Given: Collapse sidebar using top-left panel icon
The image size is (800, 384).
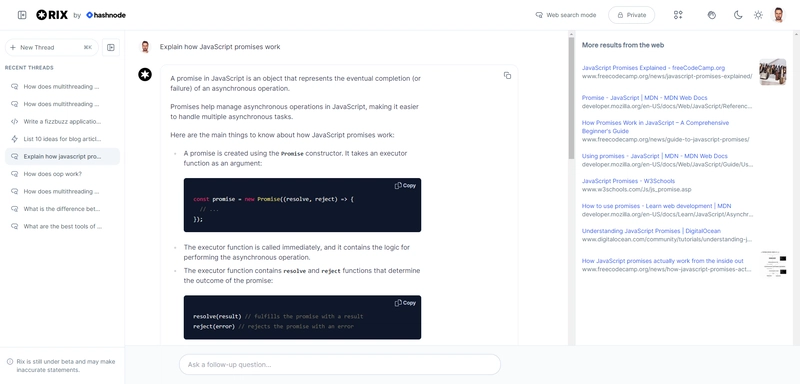Looking at the screenshot, I should point(22,15).
